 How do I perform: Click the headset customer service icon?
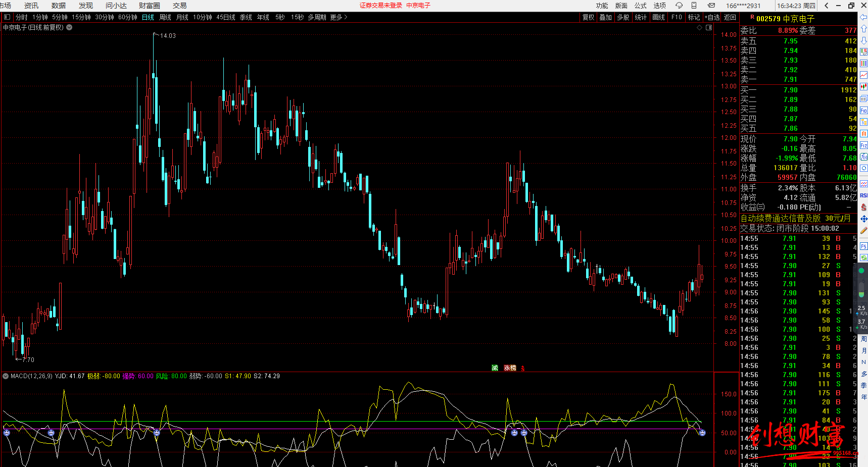(x=679, y=6)
